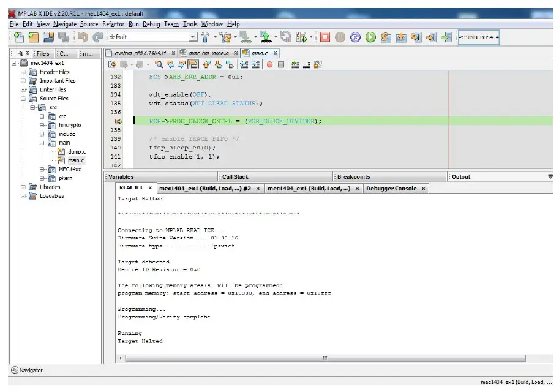Click the Undo arrow in toolbar
Screen dimensions: 559x392
click(83, 38)
